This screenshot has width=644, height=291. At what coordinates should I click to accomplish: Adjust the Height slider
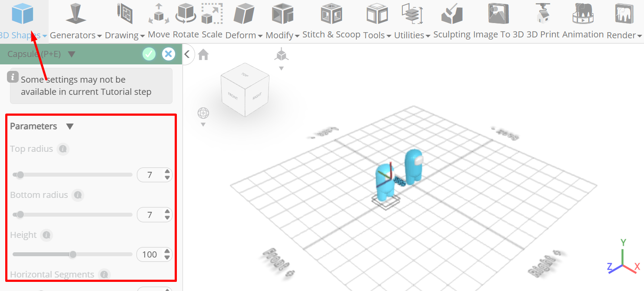(72, 254)
